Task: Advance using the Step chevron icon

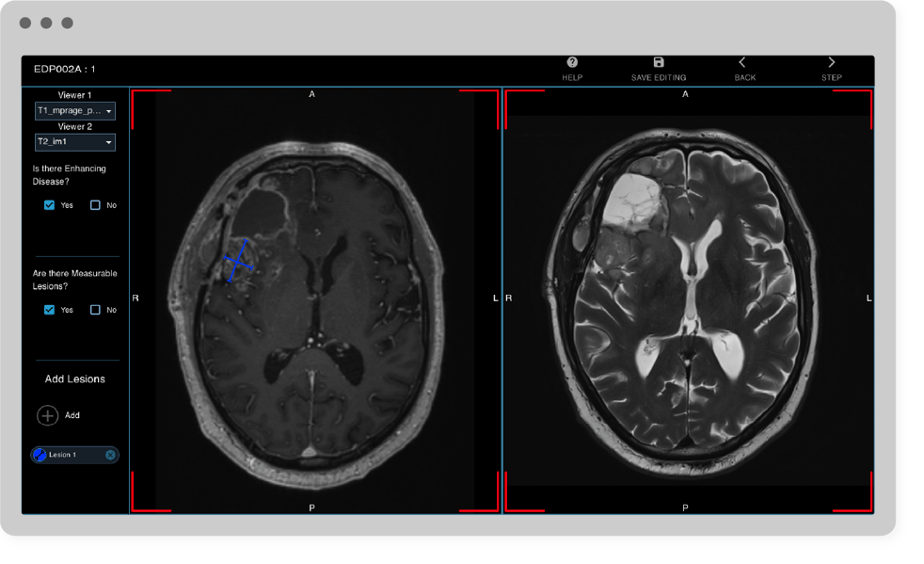Action: 830,63
